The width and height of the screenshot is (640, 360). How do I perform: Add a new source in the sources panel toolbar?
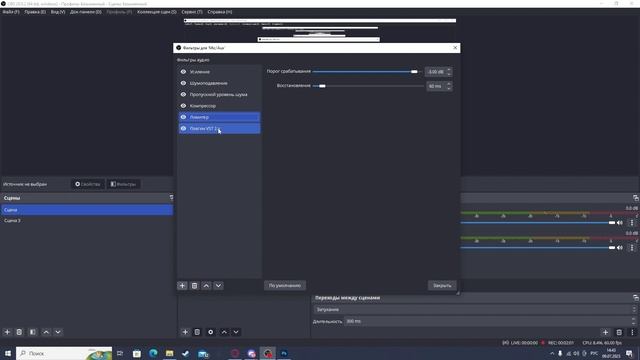tap(185, 332)
